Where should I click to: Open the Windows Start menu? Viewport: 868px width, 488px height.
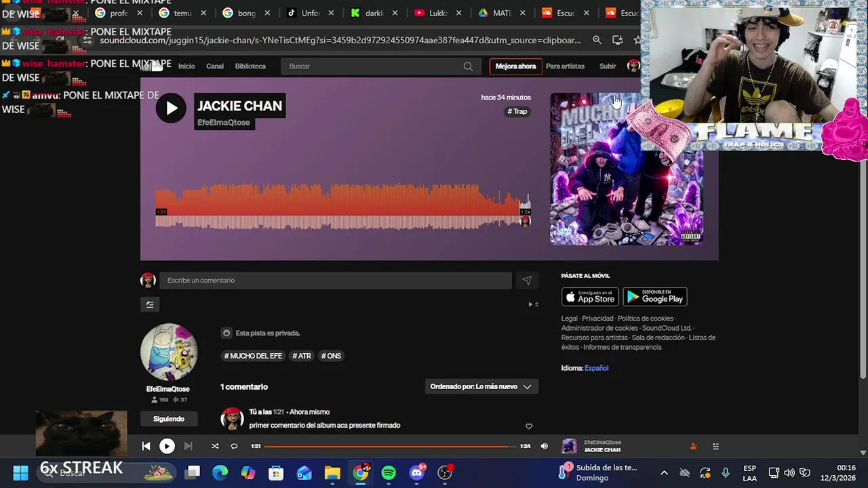click(x=20, y=472)
